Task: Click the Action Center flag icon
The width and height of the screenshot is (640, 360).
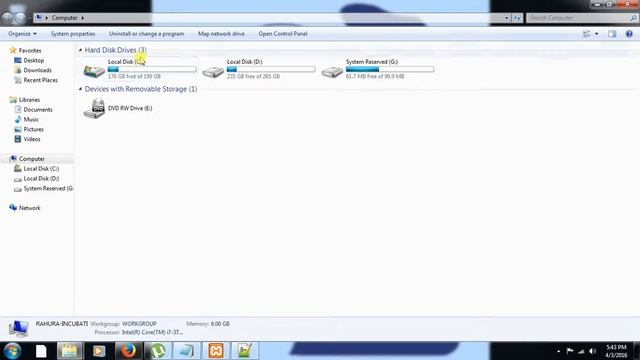Action: pos(570,351)
